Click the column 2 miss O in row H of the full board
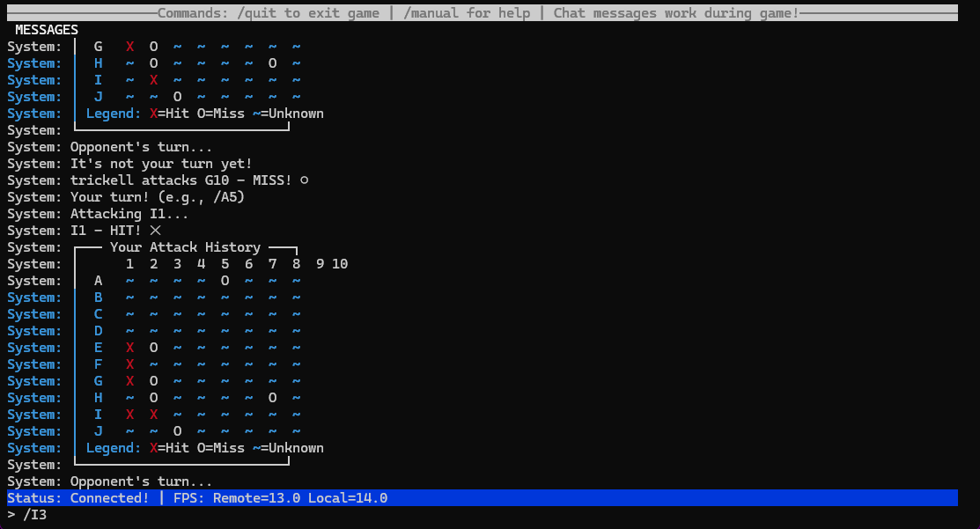Viewport: 980px width, 529px height. [154, 398]
